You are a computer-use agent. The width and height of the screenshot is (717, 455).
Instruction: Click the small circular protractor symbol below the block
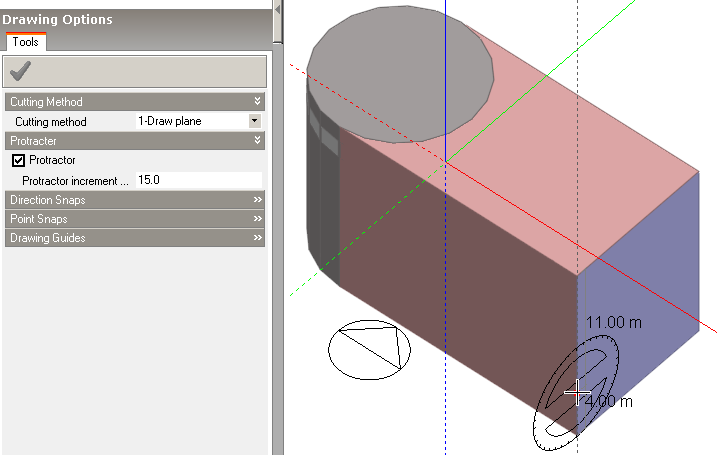coord(370,350)
